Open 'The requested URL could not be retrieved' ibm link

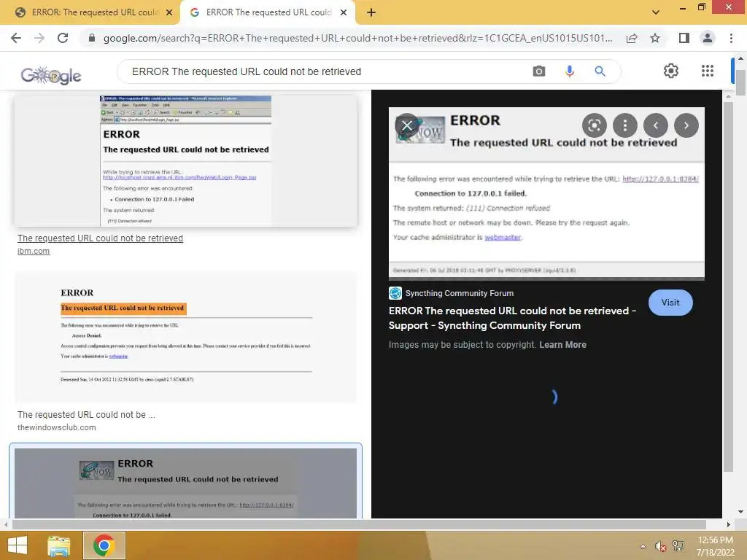point(100,238)
